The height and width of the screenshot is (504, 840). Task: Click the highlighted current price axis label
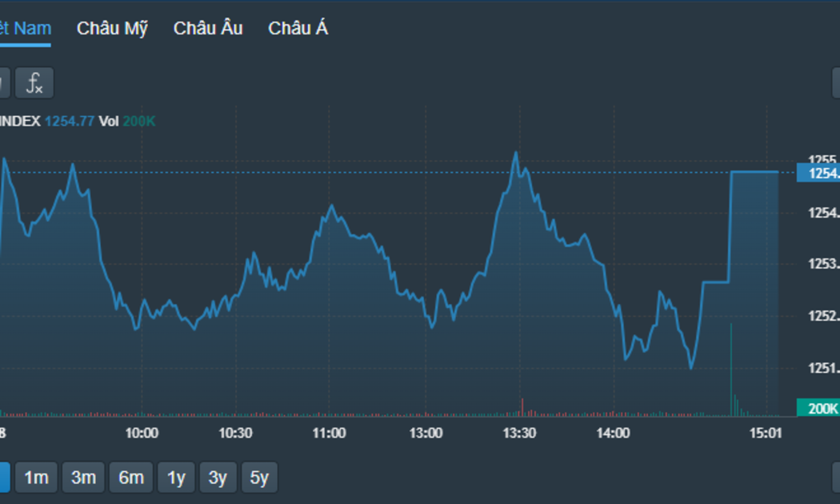(x=818, y=173)
